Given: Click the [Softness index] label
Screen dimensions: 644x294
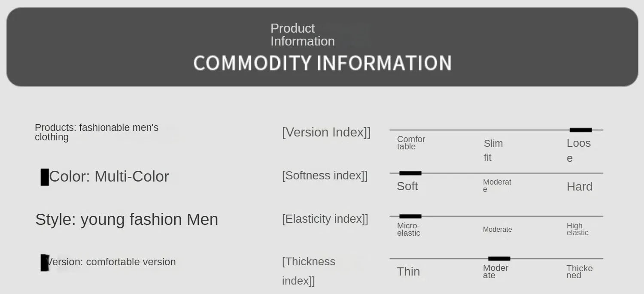Looking at the screenshot, I should [x=325, y=176].
